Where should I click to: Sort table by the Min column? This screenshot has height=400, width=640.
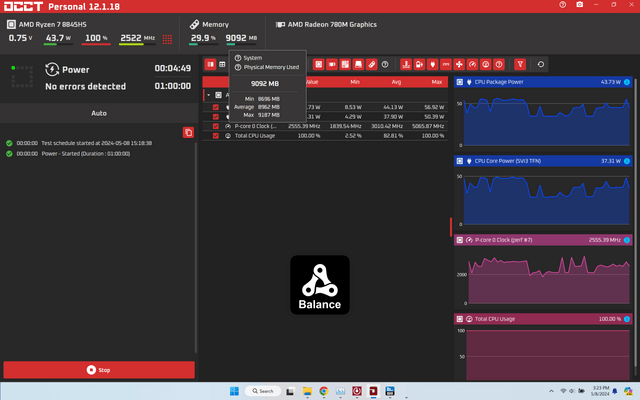[x=355, y=82]
